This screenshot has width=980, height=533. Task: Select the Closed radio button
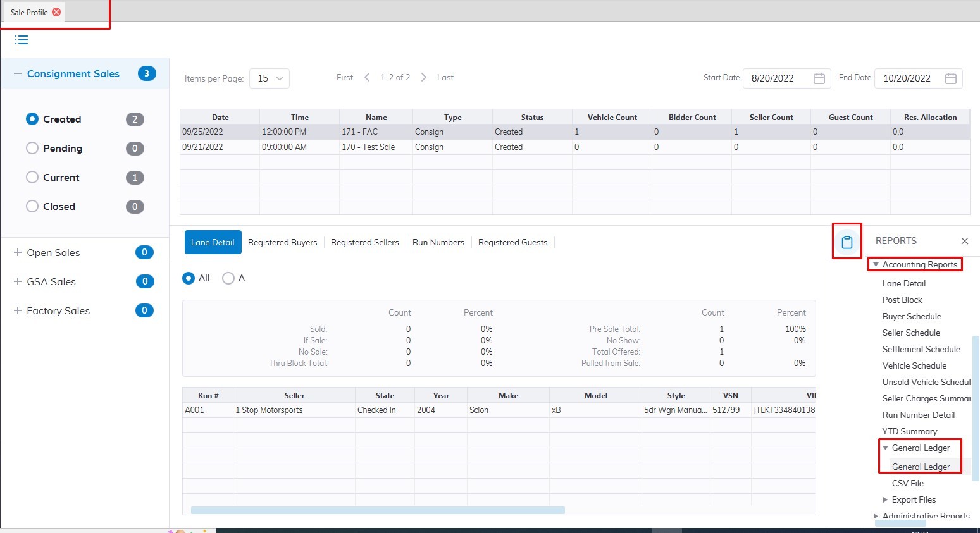tap(32, 206)
